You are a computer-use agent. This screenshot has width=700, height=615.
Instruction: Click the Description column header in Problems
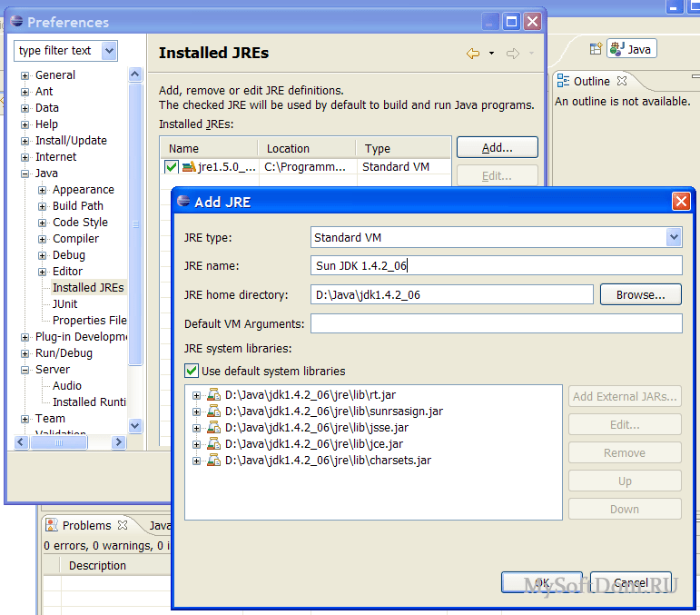(115, 565)
